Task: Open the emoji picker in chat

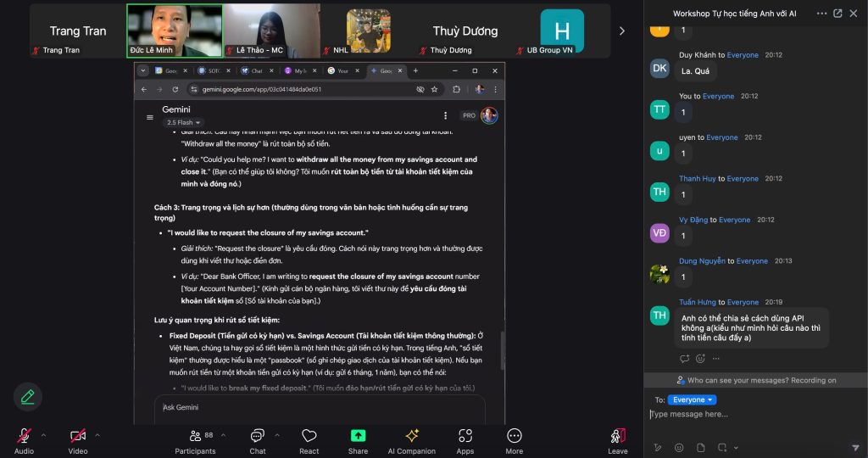Action: coord(679,448)
